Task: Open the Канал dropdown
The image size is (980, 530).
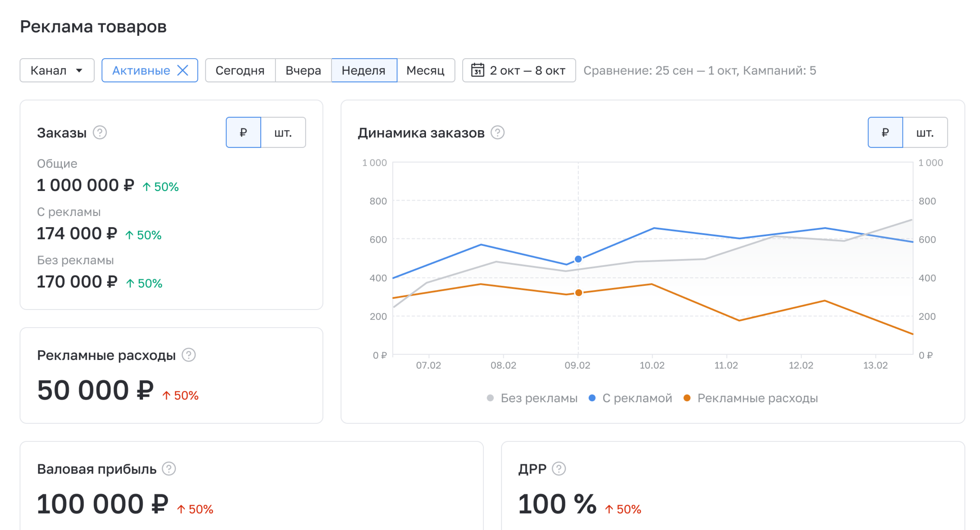Action: pyautogui.click(x=57, y=70)
